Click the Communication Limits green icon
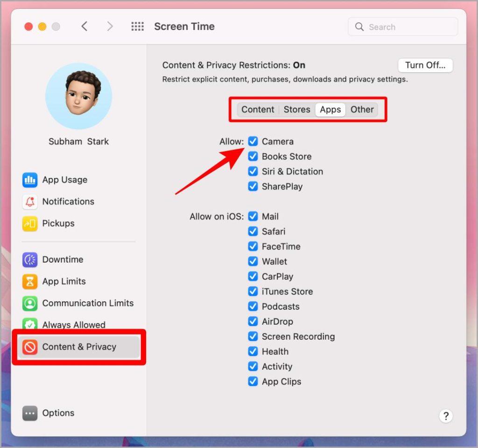478x448 pixels. [x=30, y=303]
